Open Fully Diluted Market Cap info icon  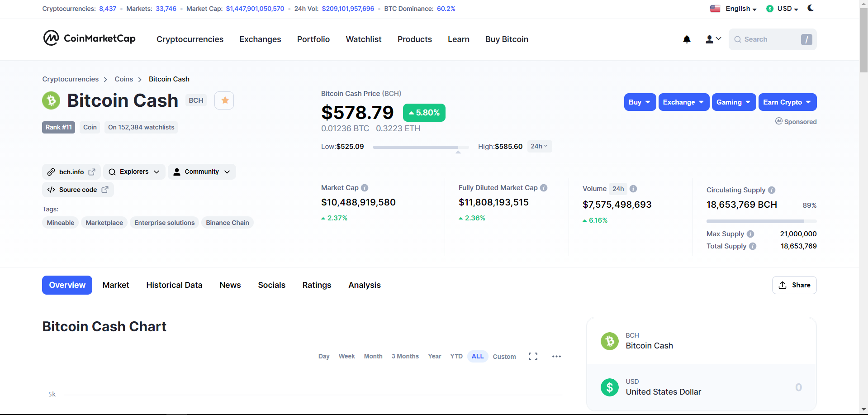click(544, 188)
